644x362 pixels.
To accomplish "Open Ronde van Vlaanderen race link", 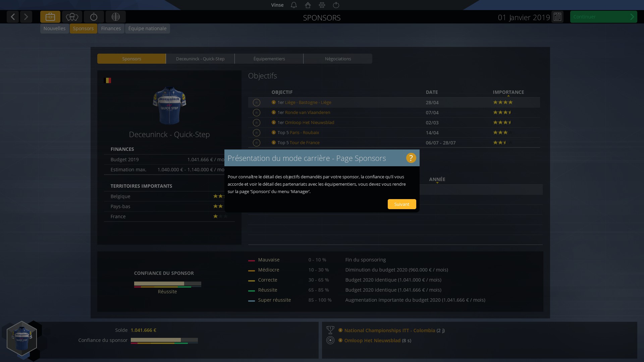I will [308, 112].
